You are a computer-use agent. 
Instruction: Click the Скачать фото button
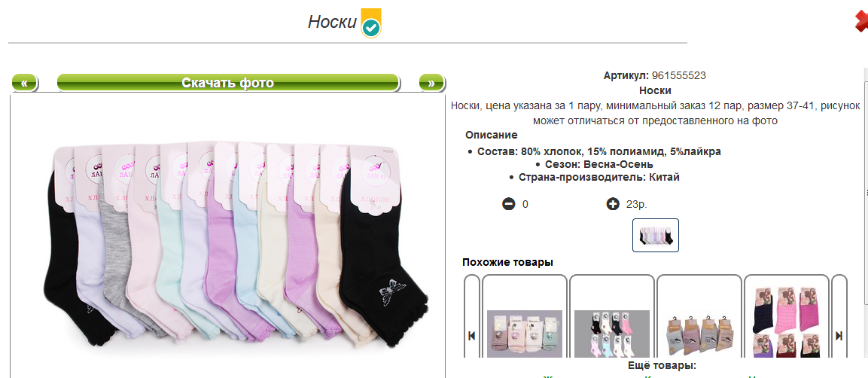pos(228,83)
